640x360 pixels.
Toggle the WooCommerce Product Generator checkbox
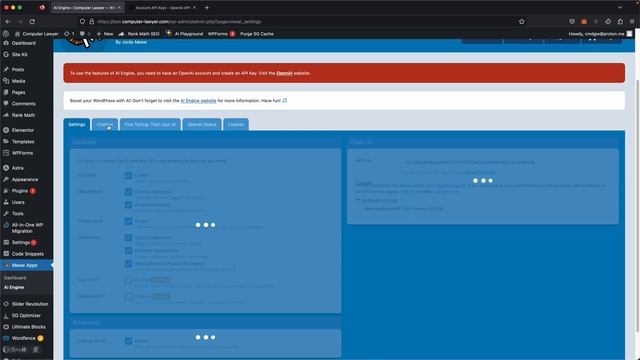click(x=128, y=264)
